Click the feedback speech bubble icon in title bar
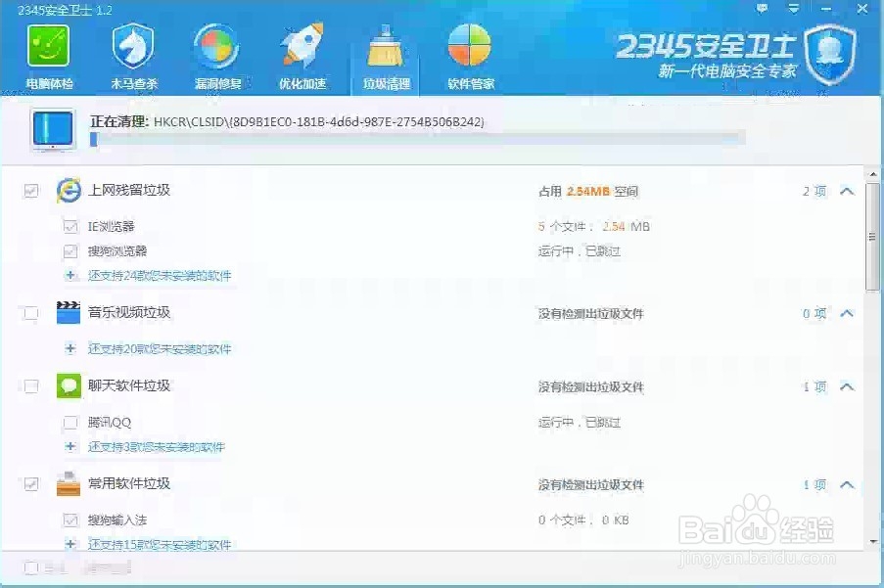Viewport: 884px width, 588px height. coord(763,9)
